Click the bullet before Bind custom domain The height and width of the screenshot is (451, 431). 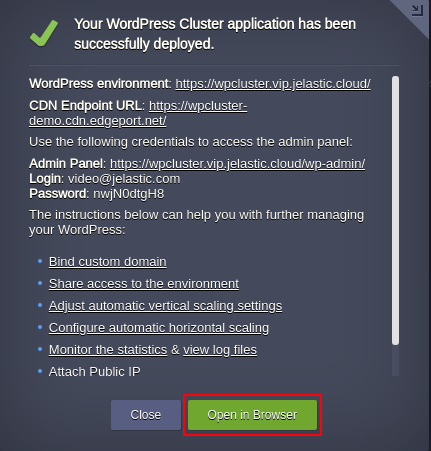click(x=40, y=261)
